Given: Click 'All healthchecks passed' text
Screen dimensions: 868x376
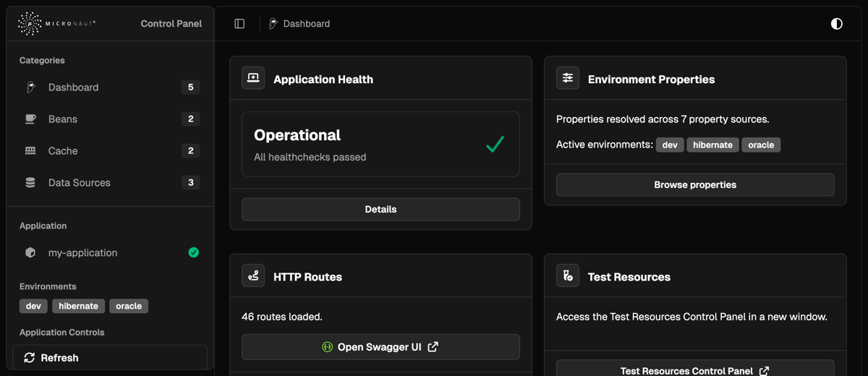Looking at the screenshot, I should click(x=310, y=157).
